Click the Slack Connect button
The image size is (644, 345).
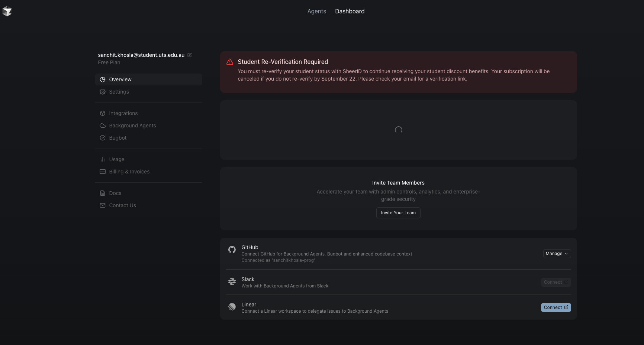556,282
